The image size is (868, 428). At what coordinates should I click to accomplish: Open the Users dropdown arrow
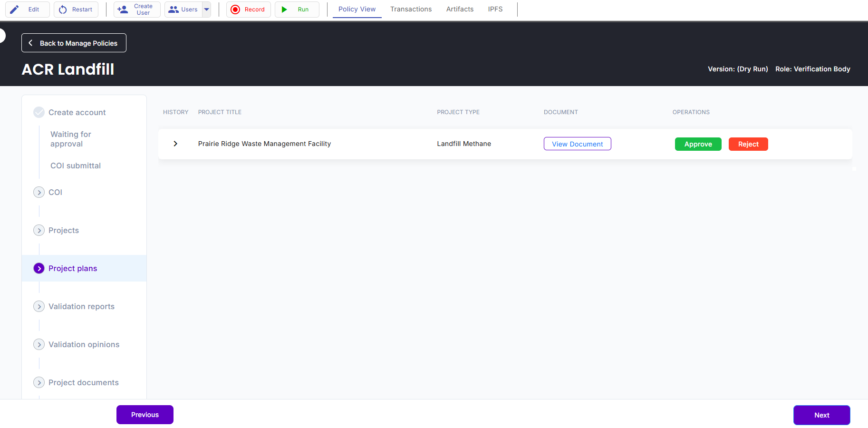207,10
